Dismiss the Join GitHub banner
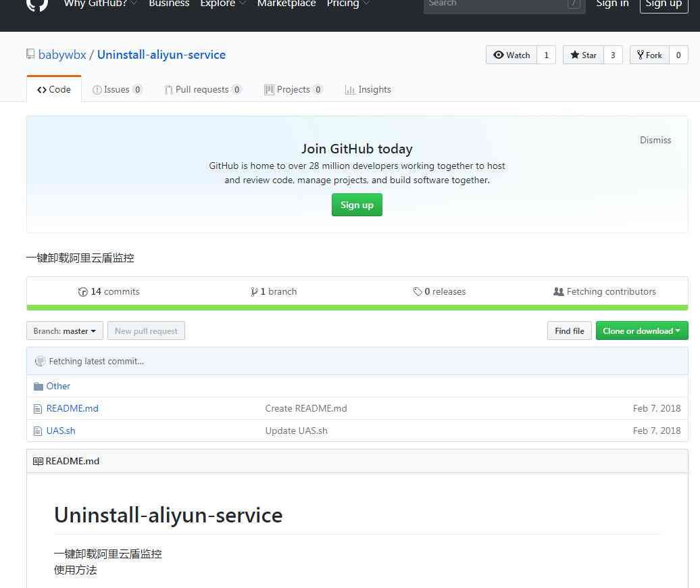Screen dimensions: 700x588 [x=655, y=140]
